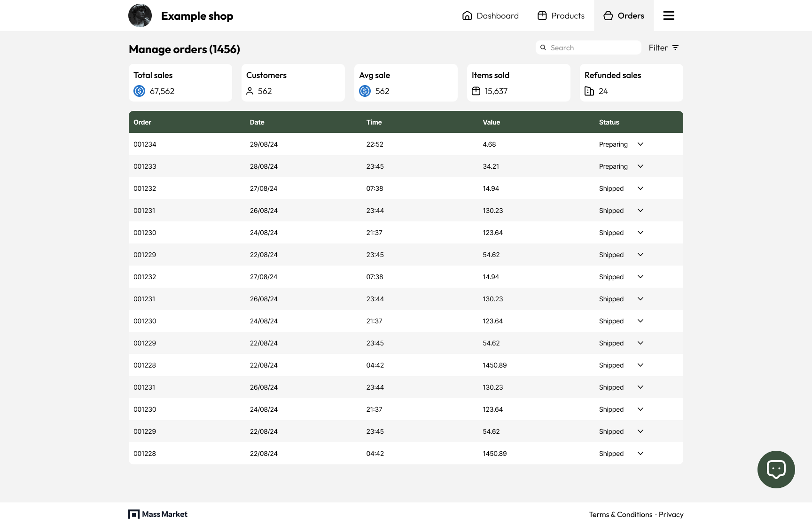The width and height of the screenshot is (812, 525).
Task: Expand Shipped status on 14.94 first row
Action: click(640, 188)
